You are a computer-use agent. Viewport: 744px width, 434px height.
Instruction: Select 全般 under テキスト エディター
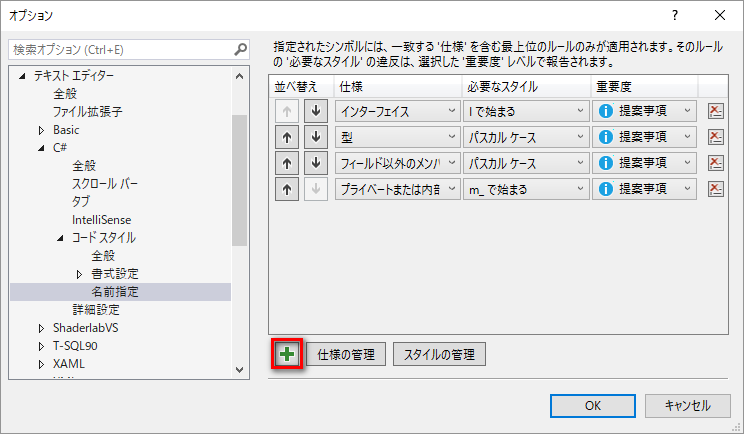point(65,93)
